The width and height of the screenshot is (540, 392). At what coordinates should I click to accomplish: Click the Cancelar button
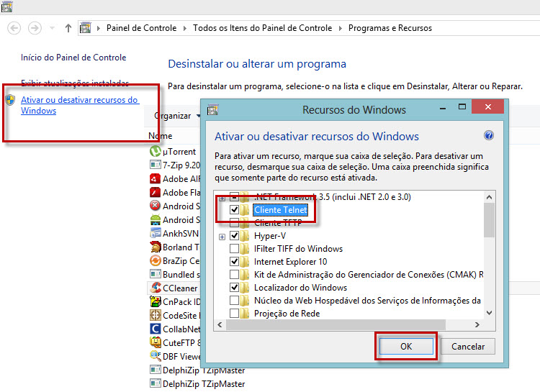468,346
